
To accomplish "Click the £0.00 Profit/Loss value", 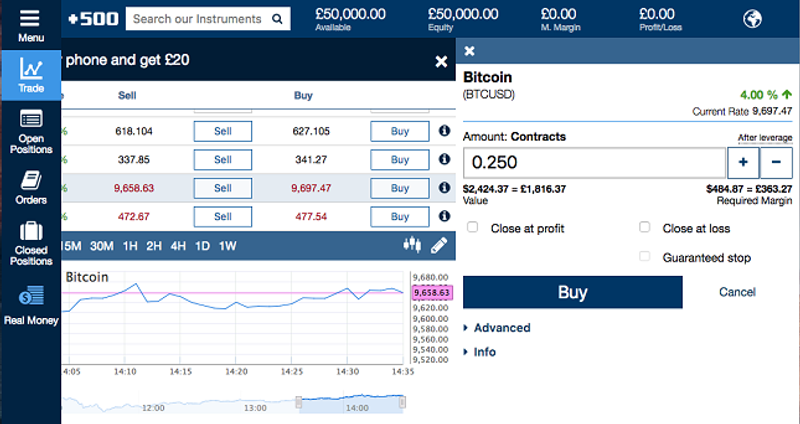I will [x=657, y=14].
